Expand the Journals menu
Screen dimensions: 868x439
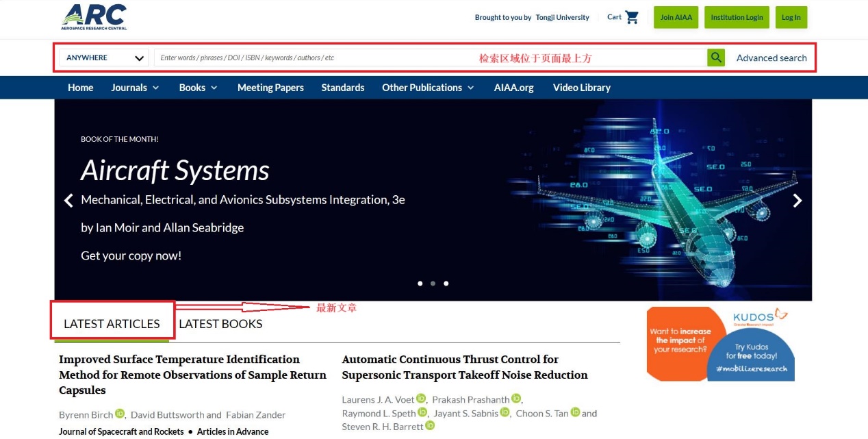[x=135, y=88]
